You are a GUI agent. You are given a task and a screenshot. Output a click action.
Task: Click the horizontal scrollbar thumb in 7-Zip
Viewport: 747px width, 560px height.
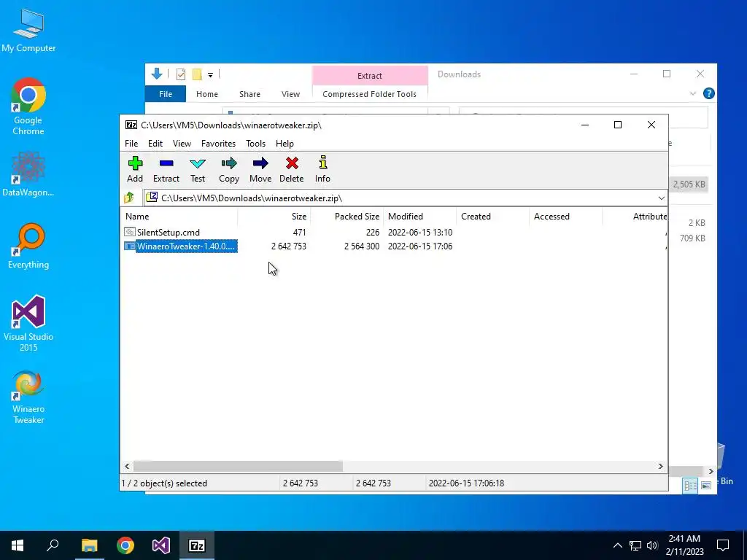click(x=238, y=466)
